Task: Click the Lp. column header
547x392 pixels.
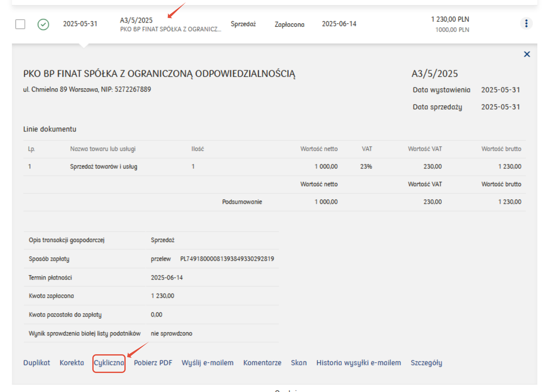Action: point(31,149)
